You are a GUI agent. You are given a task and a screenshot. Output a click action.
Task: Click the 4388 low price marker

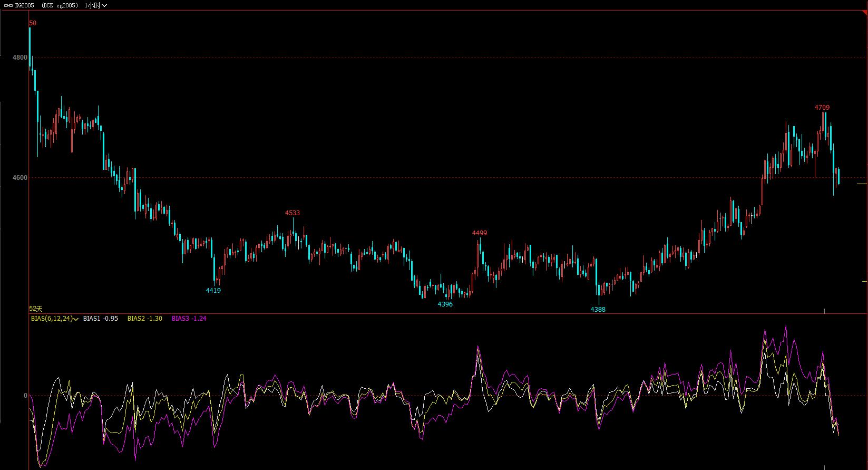click(x=598, y=310)
